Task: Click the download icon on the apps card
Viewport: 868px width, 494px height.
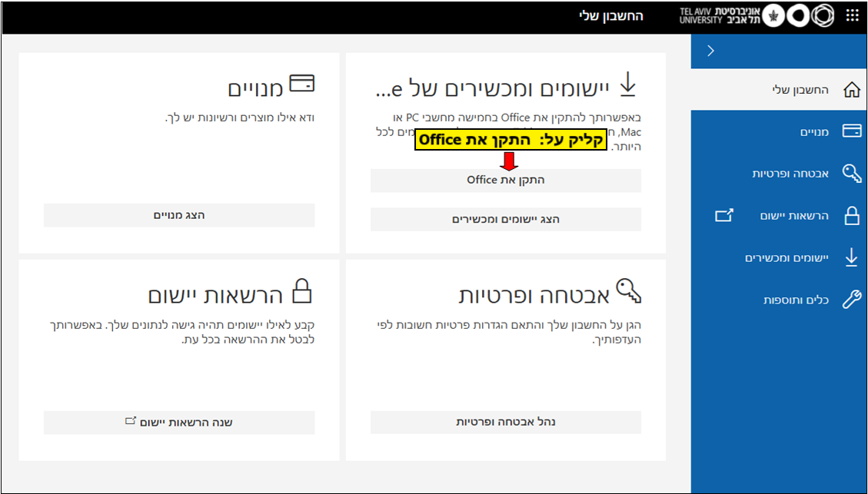Action: click(x=628, y=84)
